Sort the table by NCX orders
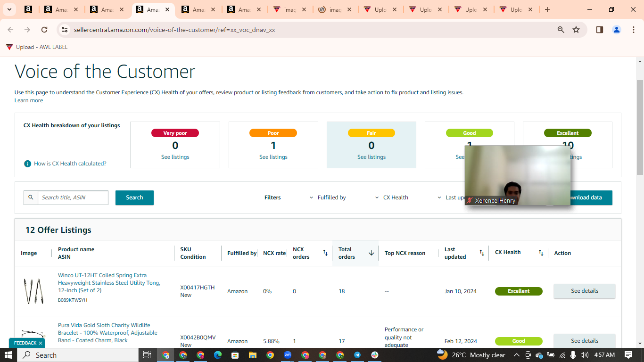This screenshot has width=644, height=362. [325, 253]
